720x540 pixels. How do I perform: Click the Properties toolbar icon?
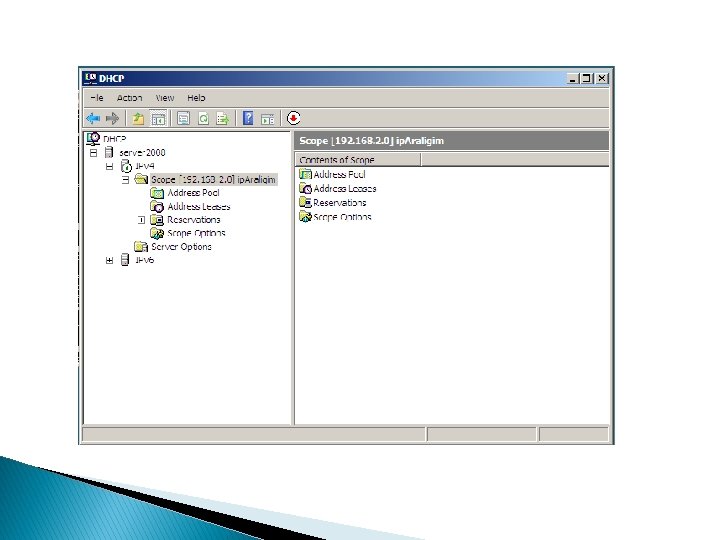point(183,118)
